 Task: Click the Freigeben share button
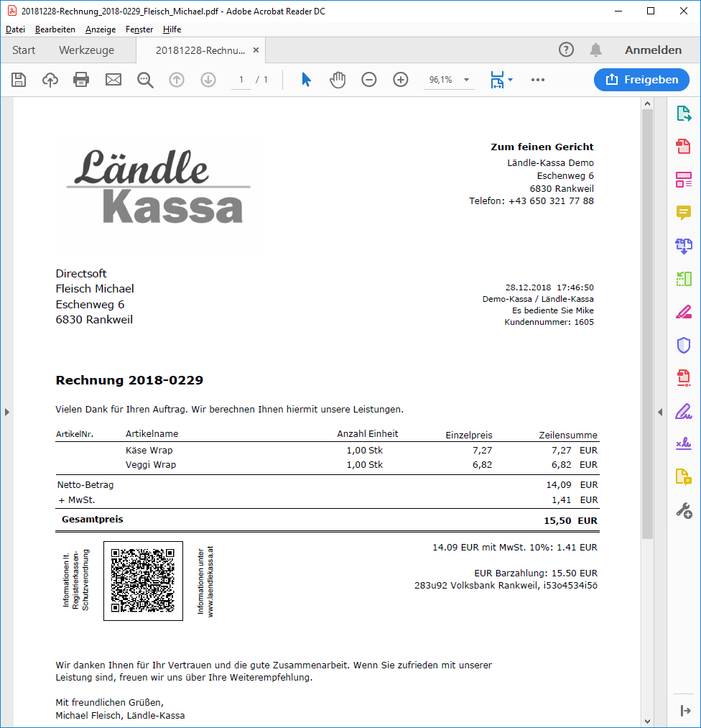(641, 80)
